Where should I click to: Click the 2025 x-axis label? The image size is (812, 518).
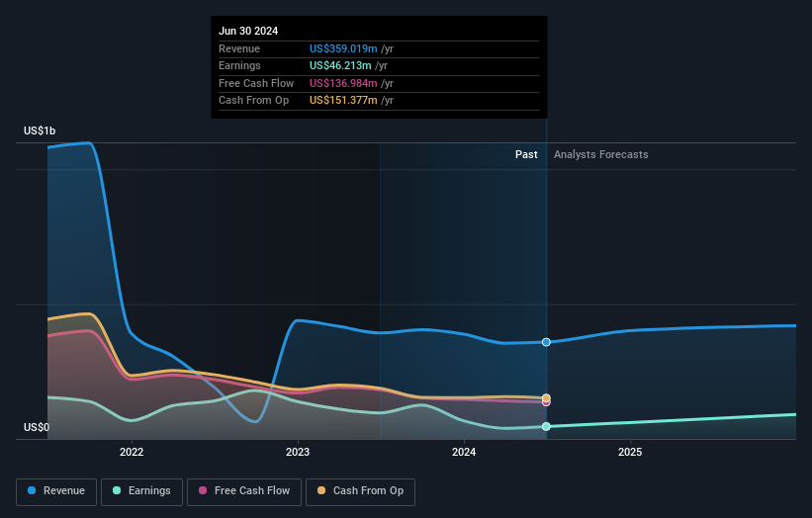click(630, 453)
